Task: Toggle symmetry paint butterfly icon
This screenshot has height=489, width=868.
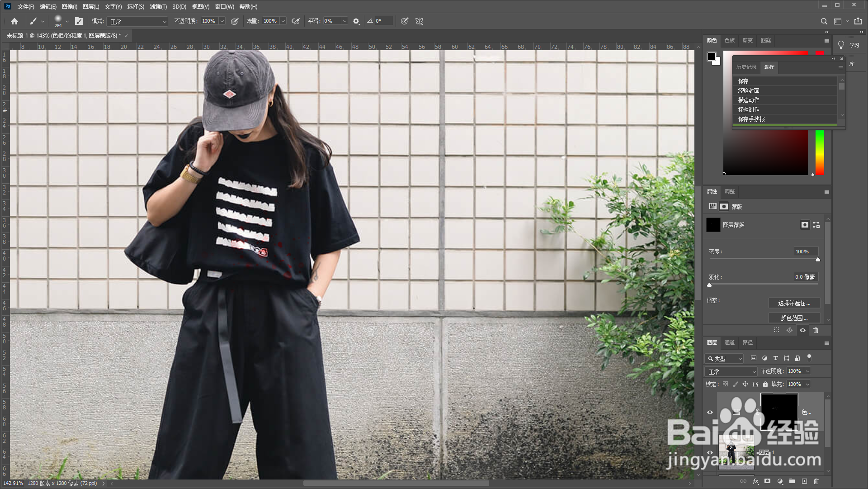Action: 419,21
